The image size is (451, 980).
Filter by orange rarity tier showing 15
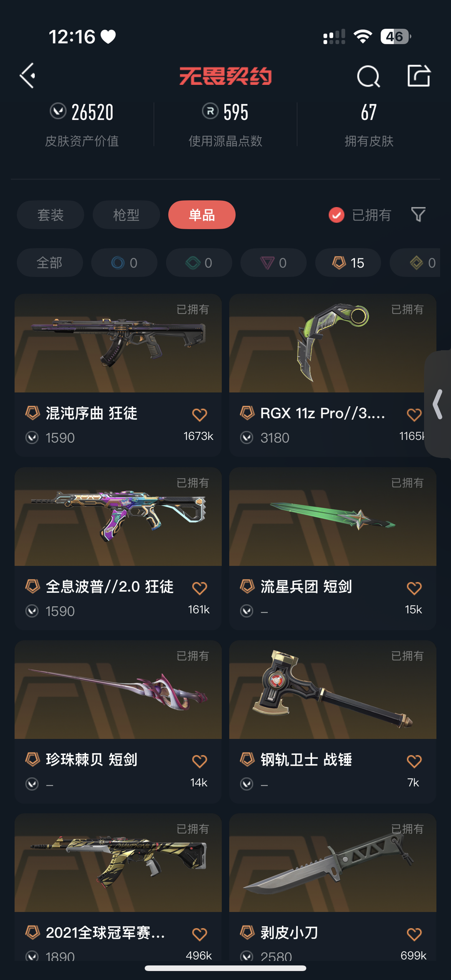point(348,263)
